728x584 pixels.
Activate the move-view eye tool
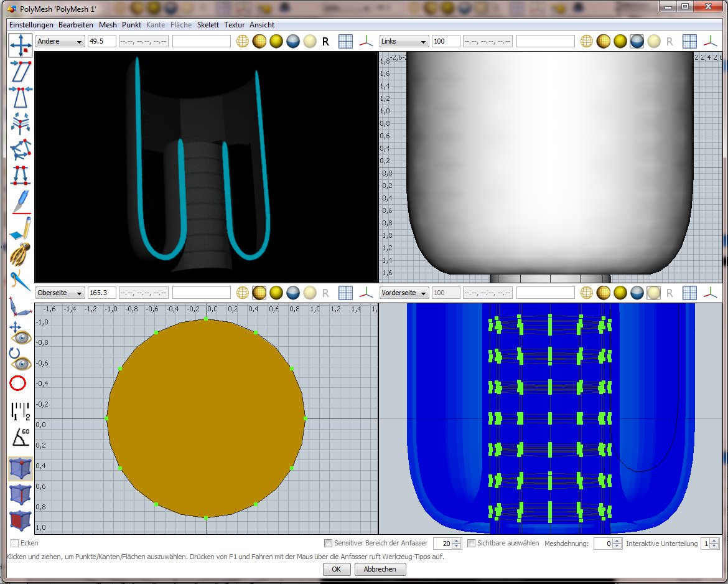[21, 333]
